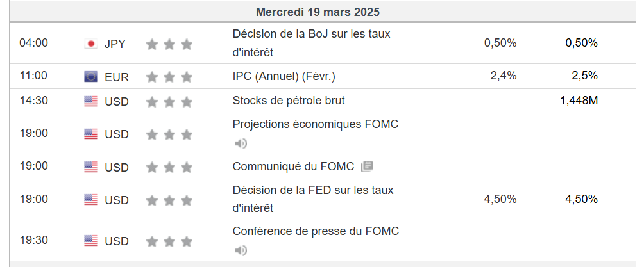Click the Japan flag icon beside JPY
644x267 pixels.
point(91,44)
